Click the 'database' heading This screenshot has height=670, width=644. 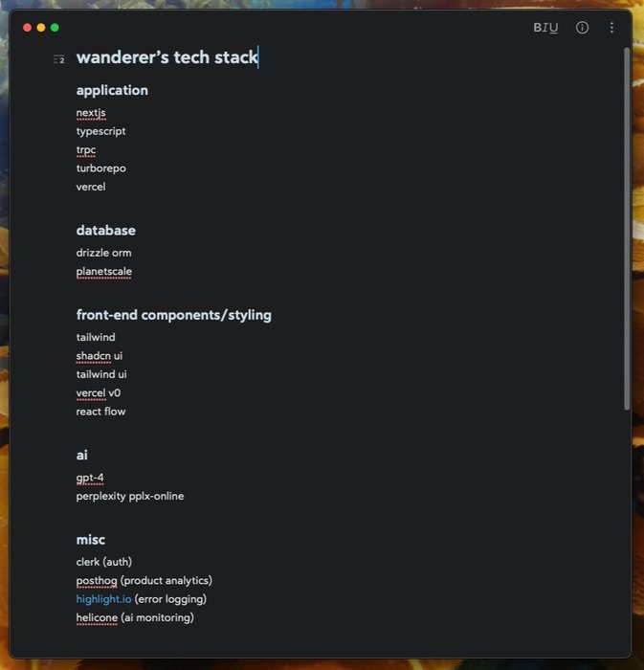[x=105, y=231]
